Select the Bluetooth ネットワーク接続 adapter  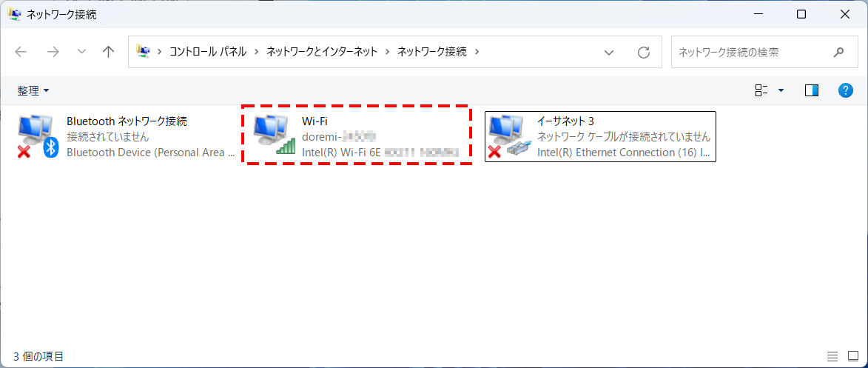[x=126, y=136]
